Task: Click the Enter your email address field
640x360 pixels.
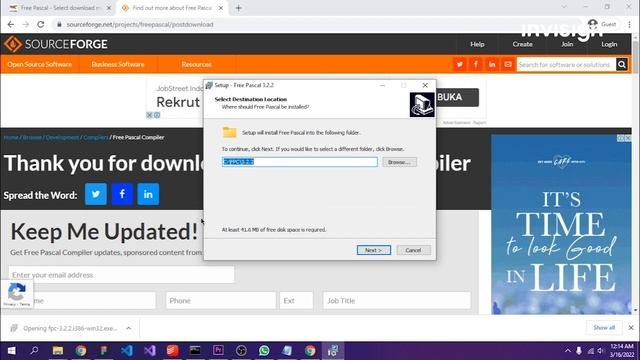Action: 122,275
